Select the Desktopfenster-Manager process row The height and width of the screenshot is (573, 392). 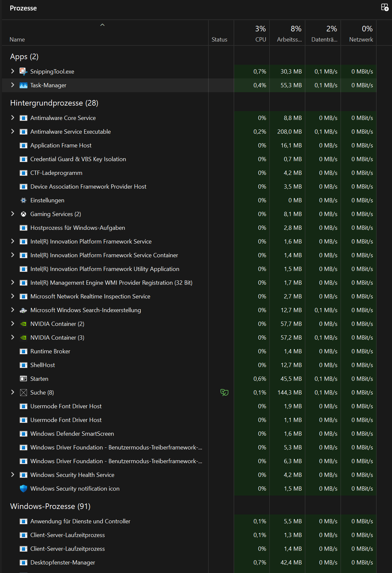click(189, 563)
